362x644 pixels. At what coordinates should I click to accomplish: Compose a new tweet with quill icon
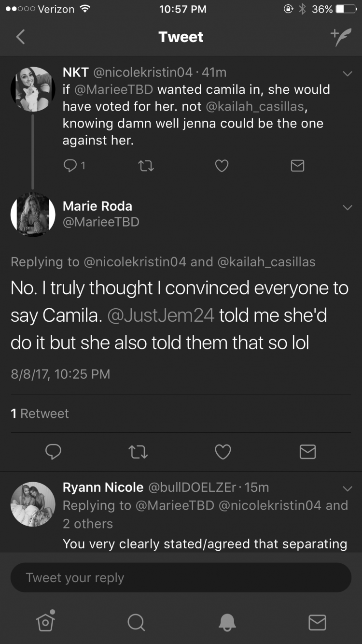[341, 37]
